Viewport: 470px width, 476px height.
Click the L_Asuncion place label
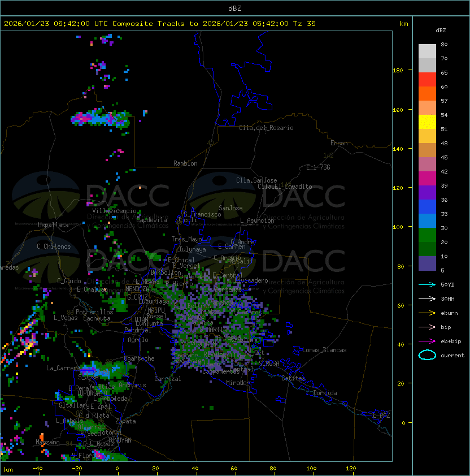(257, 220)
